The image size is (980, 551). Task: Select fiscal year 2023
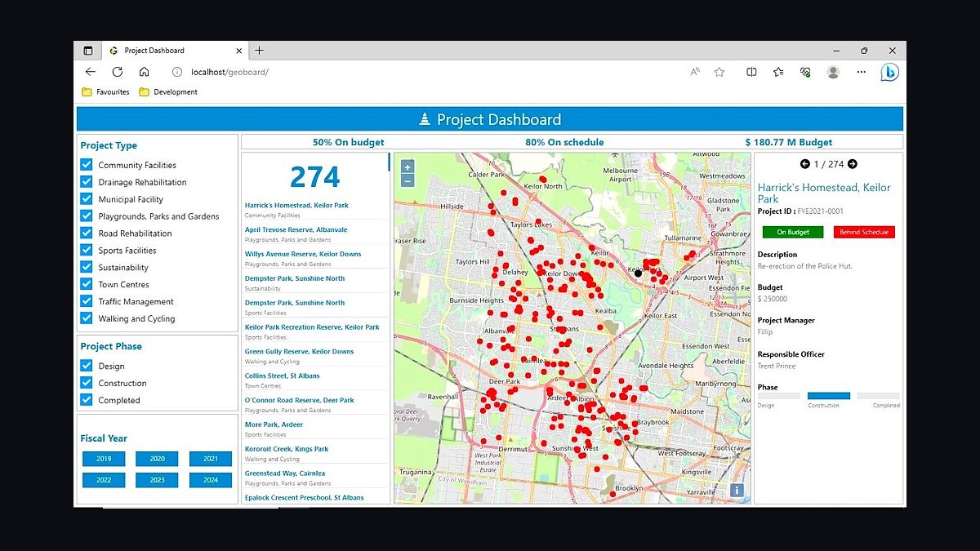157,480
